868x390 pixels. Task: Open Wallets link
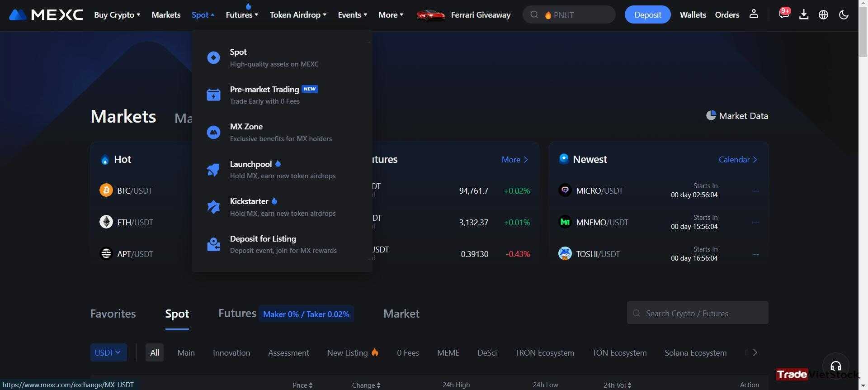pos(693,14)
